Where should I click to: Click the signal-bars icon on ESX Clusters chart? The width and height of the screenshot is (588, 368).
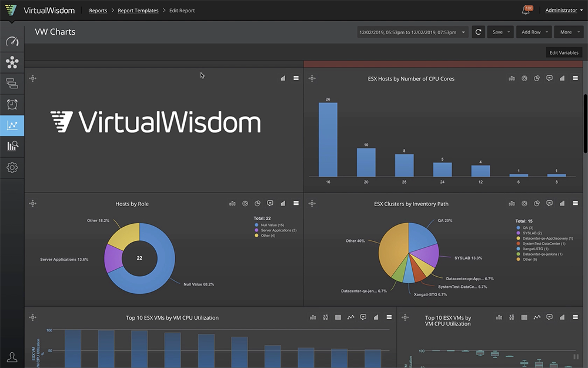562,203
